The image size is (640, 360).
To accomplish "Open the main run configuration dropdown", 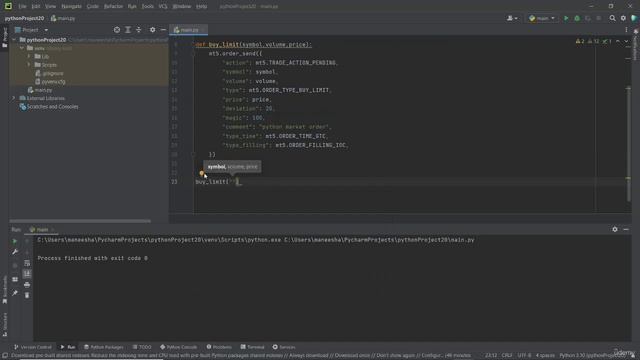I will tap(542, 18).
